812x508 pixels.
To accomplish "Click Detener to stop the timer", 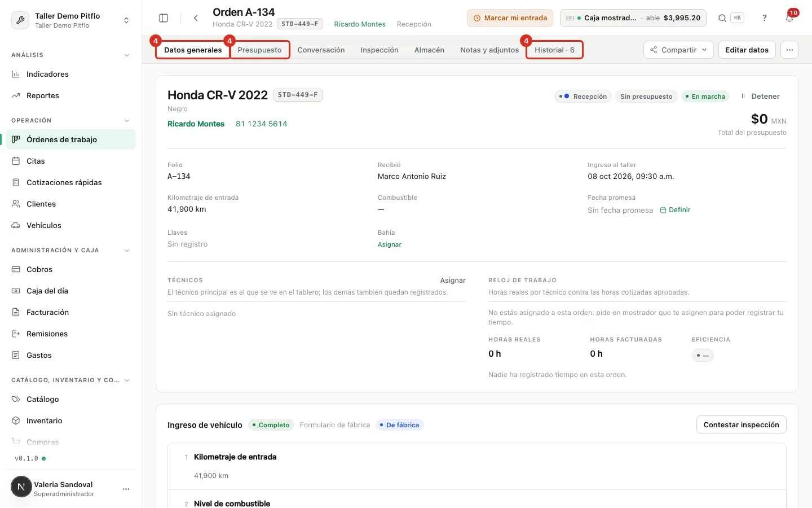I will (x=760, y=96).
